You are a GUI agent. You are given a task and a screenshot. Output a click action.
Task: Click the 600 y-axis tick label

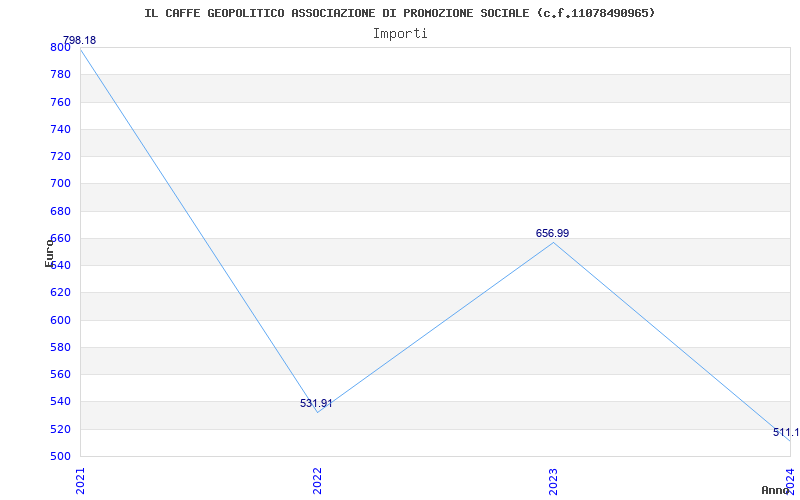60,320
